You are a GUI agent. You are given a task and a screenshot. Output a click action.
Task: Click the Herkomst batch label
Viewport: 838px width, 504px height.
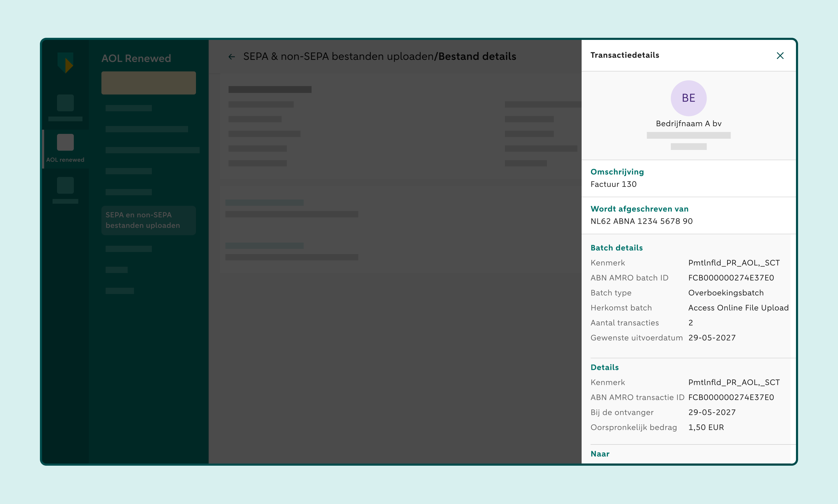621,308
